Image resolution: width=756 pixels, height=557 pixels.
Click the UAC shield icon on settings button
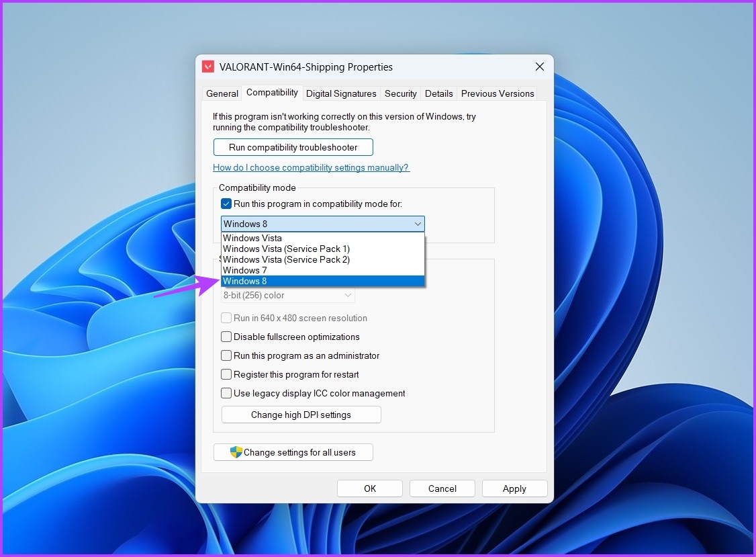236,452
